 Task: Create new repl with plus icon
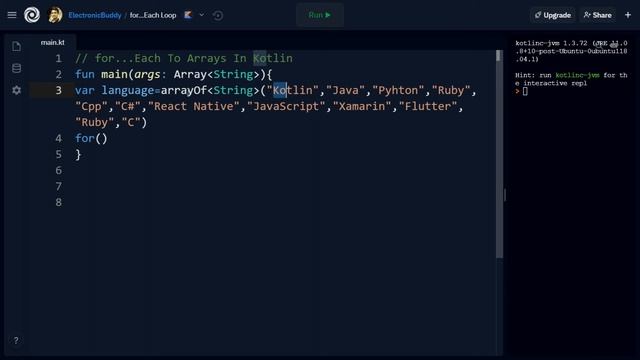coord(628,15)
